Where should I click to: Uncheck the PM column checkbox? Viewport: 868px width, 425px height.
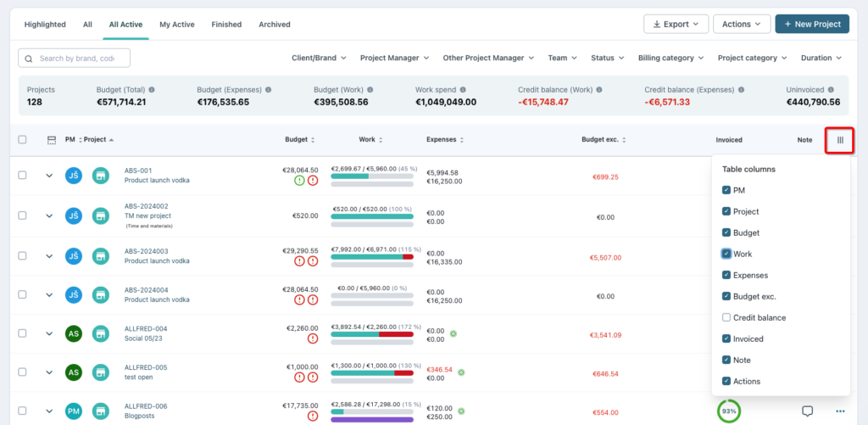(x=726, y=190)
